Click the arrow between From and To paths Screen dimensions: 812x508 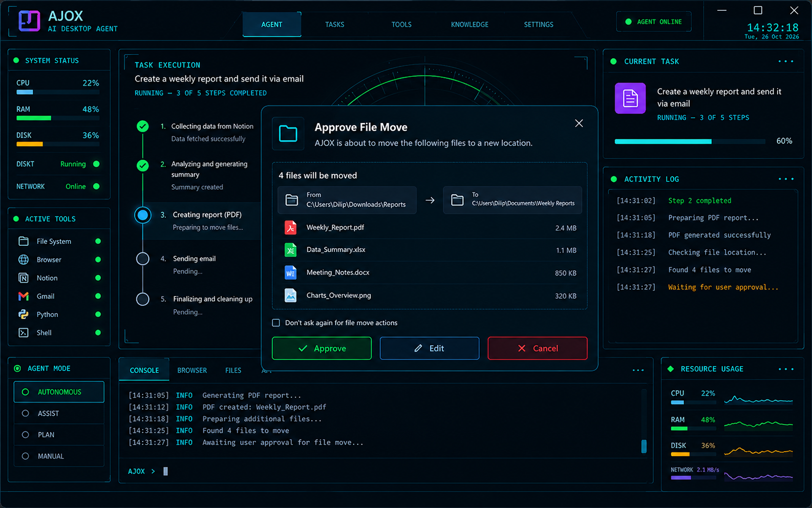(x=430, y=200)
